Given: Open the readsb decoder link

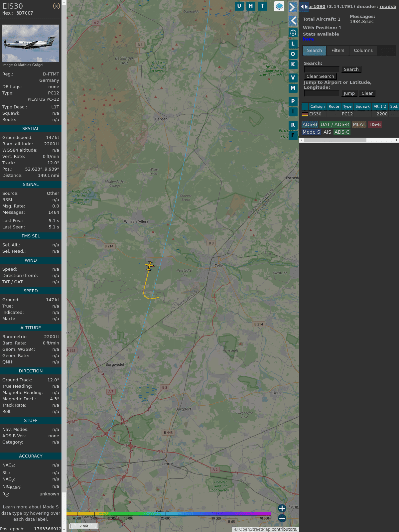Looking at the screenshot, I should [x=388, y=6].
